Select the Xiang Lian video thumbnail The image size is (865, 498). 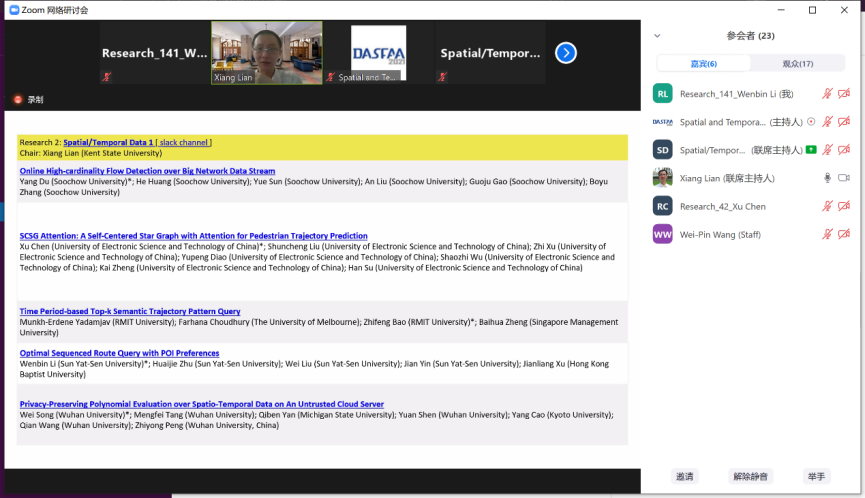(x=266, y=53)
